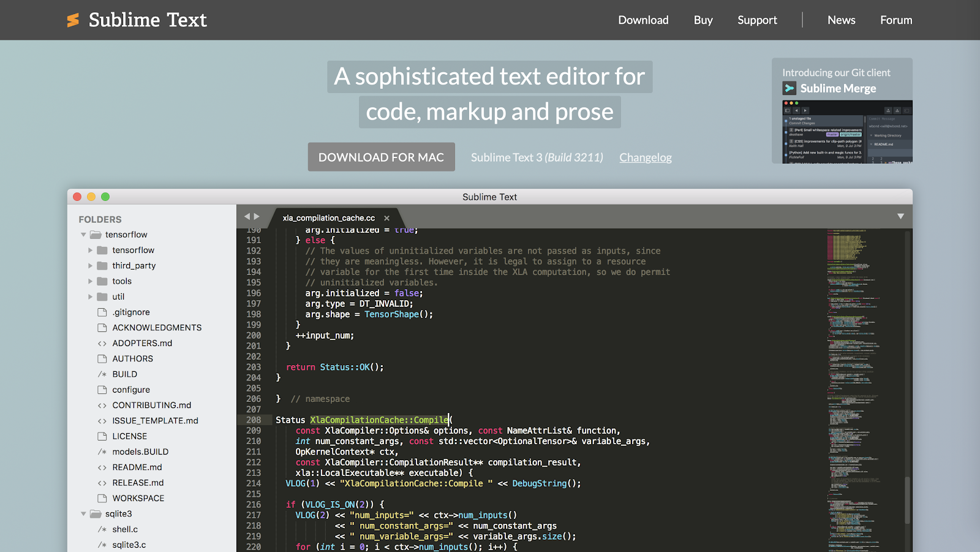Click the file icon next to configure
This screenshot has width=980, height=552.
pyautogui.click(x=102, y=390)
